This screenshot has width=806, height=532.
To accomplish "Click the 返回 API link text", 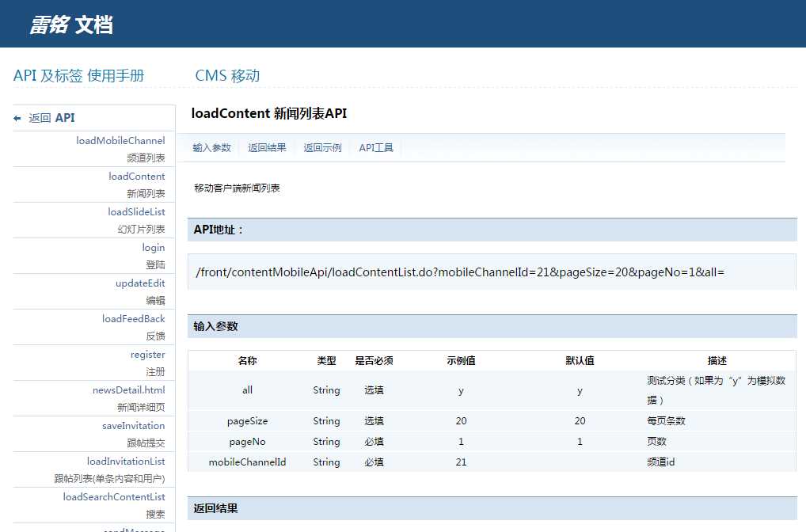I will coord(51,118).
